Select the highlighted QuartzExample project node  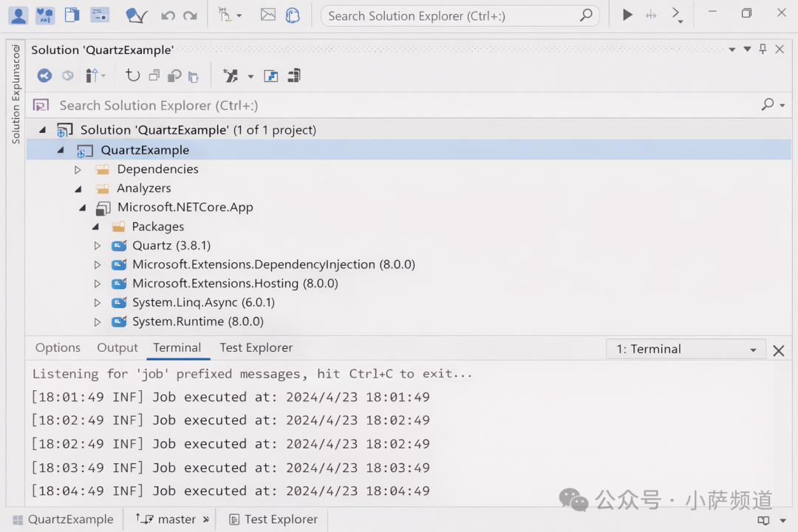tap(409, 150)
